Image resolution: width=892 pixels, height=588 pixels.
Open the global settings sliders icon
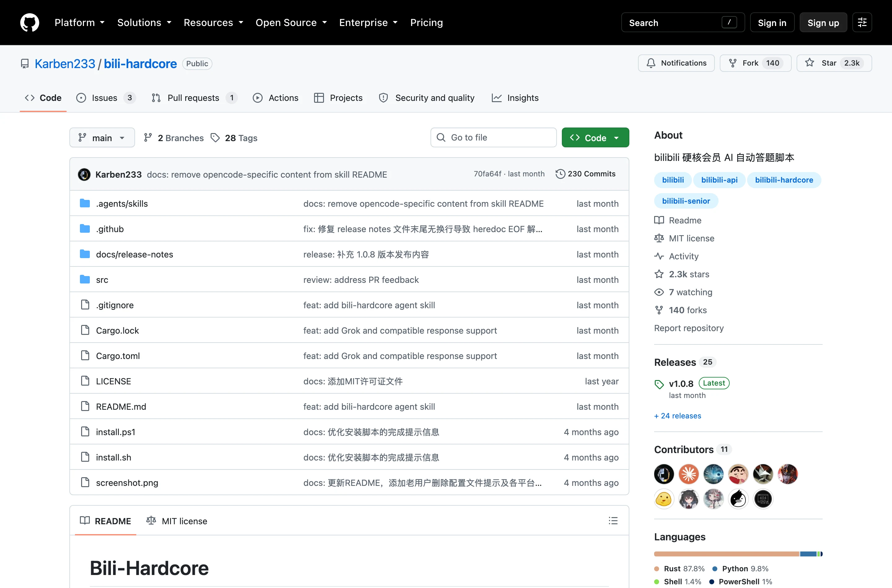[x=862, y=23]
